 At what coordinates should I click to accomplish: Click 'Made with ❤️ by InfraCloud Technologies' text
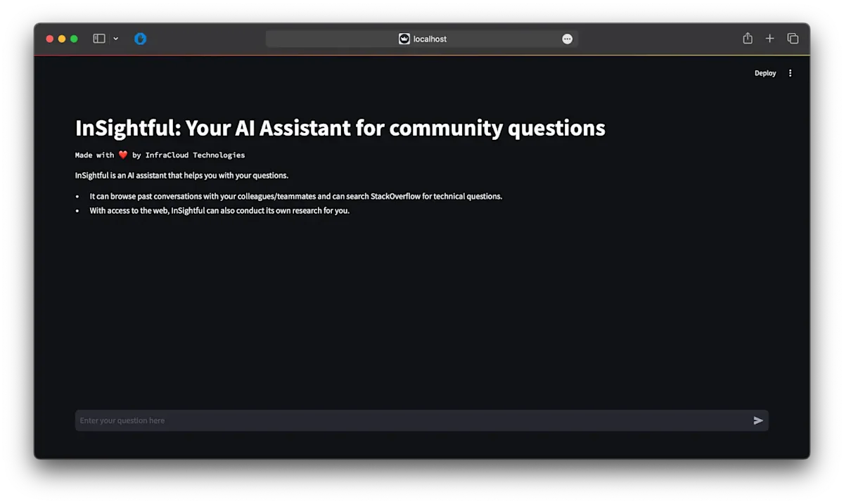[160, 155]
